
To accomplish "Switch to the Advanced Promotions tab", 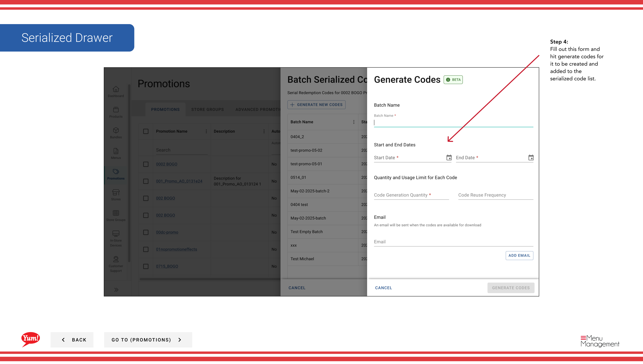I will coord(258,110).
